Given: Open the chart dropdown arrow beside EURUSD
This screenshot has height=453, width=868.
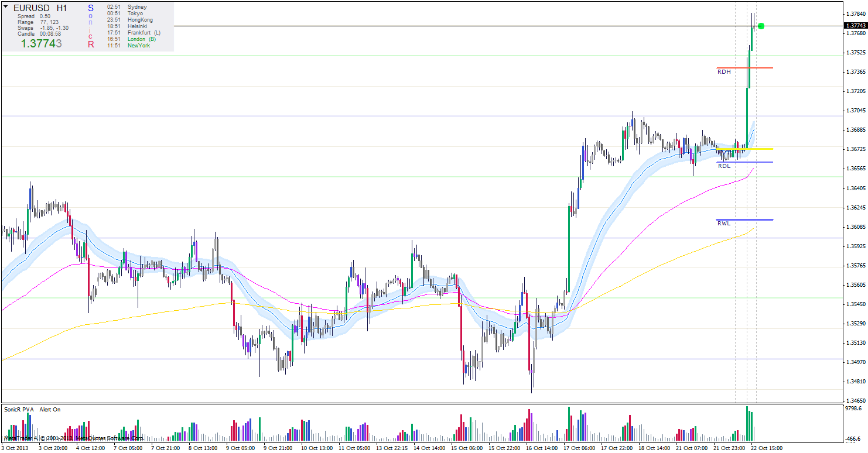Looking at the screenshot, I should [x=6, y=8].
